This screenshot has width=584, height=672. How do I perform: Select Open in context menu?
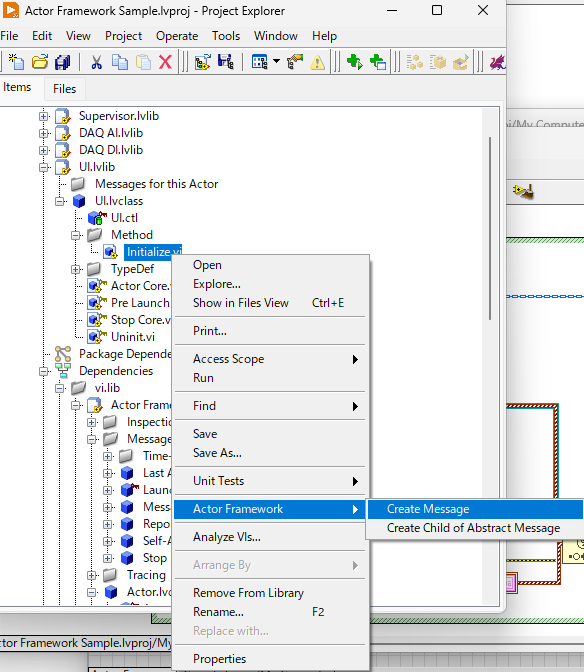click(271, 265)
